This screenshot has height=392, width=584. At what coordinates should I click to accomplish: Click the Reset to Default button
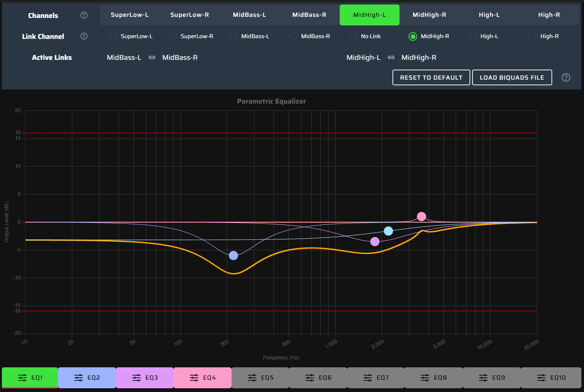(431, 77)
